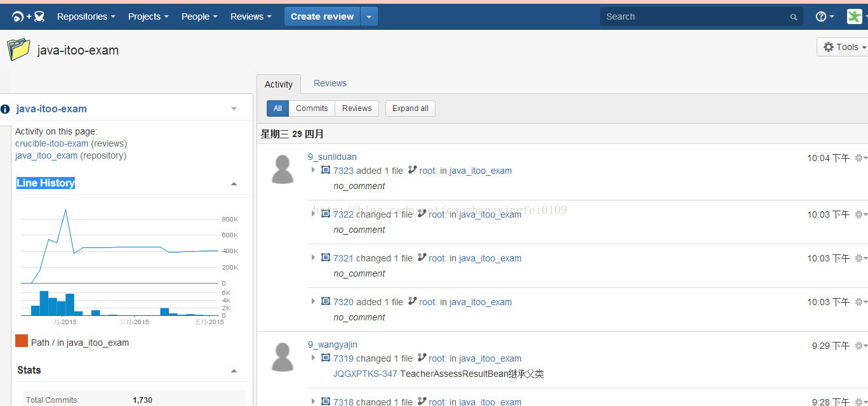Click the java-itoo-exam folder icon
The image size is (868, 406).
pos(19,49)
